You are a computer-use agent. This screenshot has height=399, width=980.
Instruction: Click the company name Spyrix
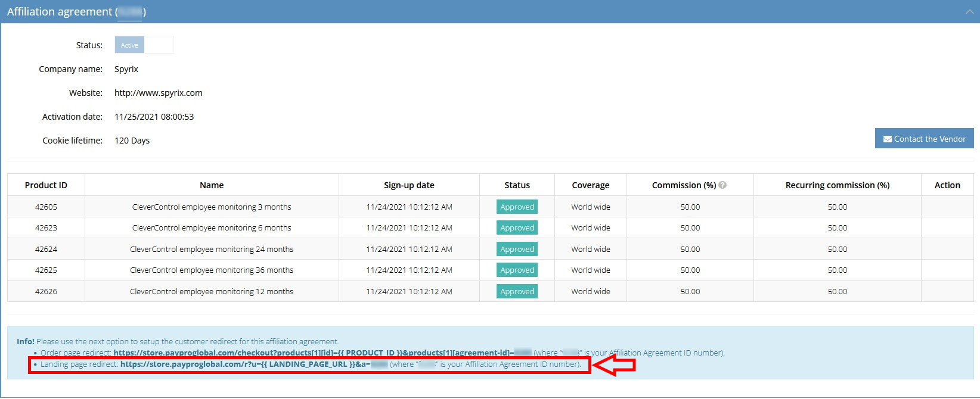tap(126, 69)
